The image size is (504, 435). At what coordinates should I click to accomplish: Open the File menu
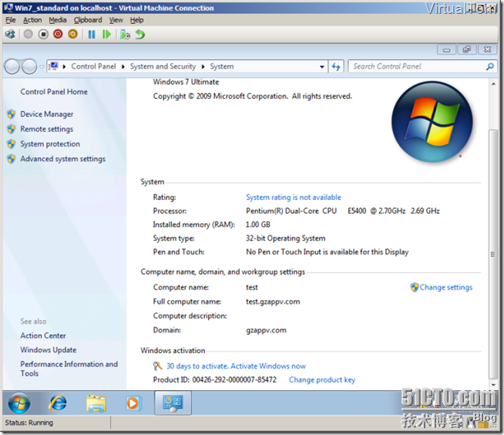pos(11,20)
